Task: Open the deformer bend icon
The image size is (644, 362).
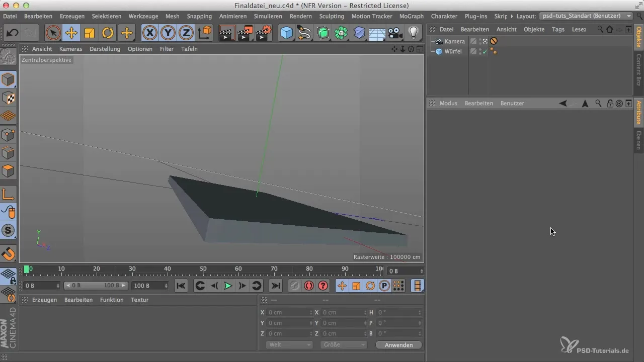Action: tap(359, 33)
